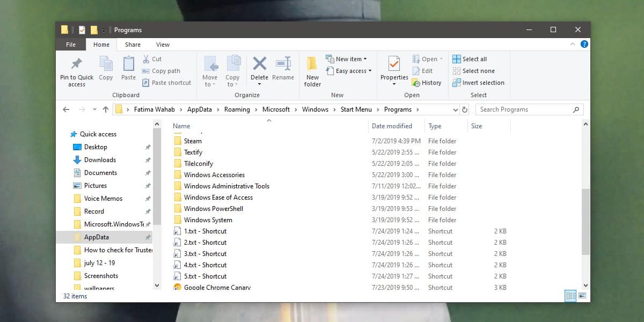644x322 pixels.
Task: Click Edit in the Open group
Action: pos(422,71)
